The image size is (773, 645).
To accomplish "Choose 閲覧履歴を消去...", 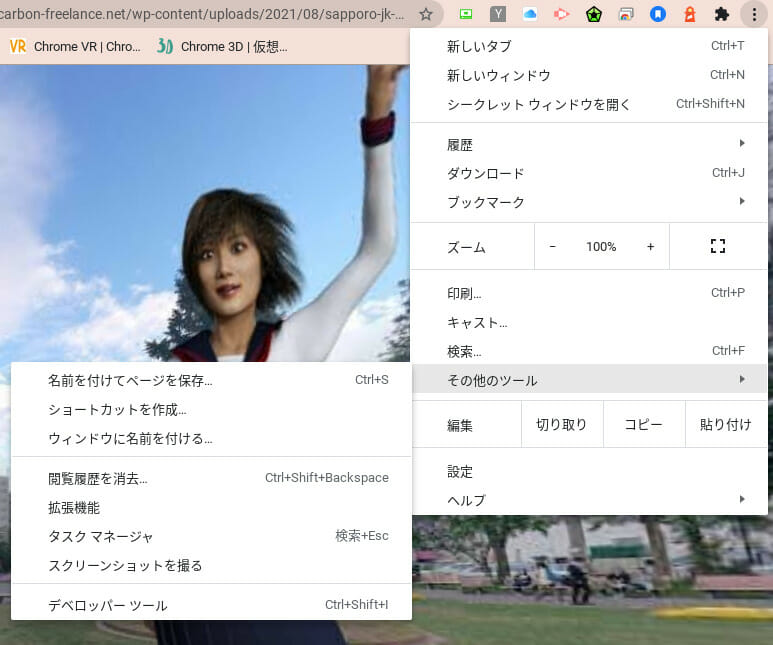I will [x=211, y=478].
